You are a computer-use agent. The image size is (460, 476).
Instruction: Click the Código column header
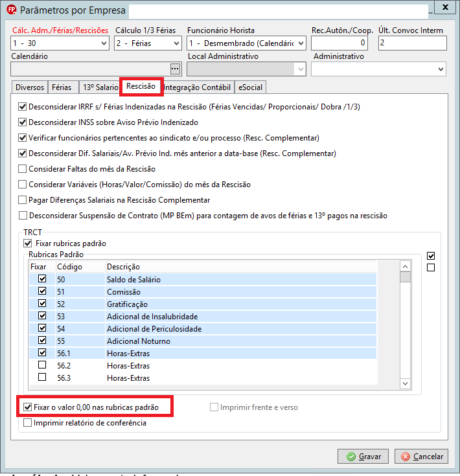pos(80,267)
